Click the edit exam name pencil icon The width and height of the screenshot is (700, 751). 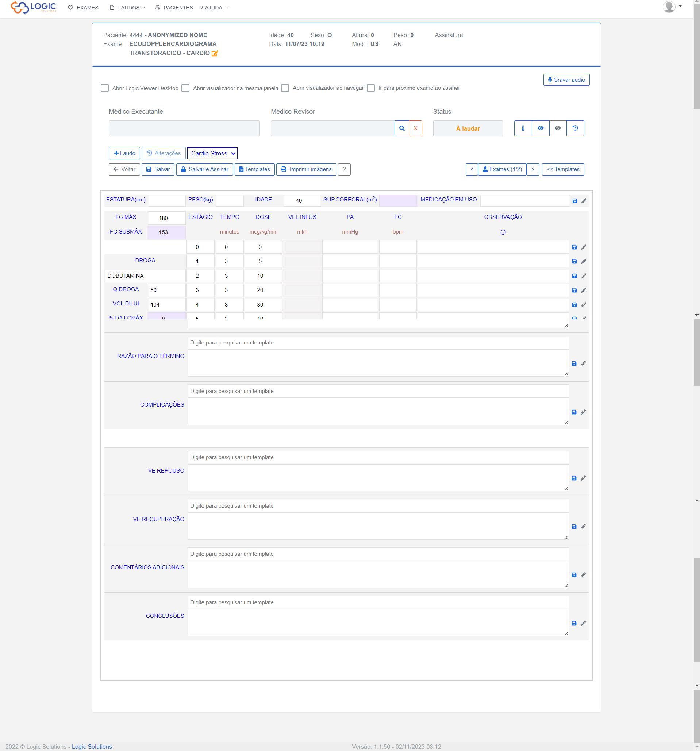point(215,53)
